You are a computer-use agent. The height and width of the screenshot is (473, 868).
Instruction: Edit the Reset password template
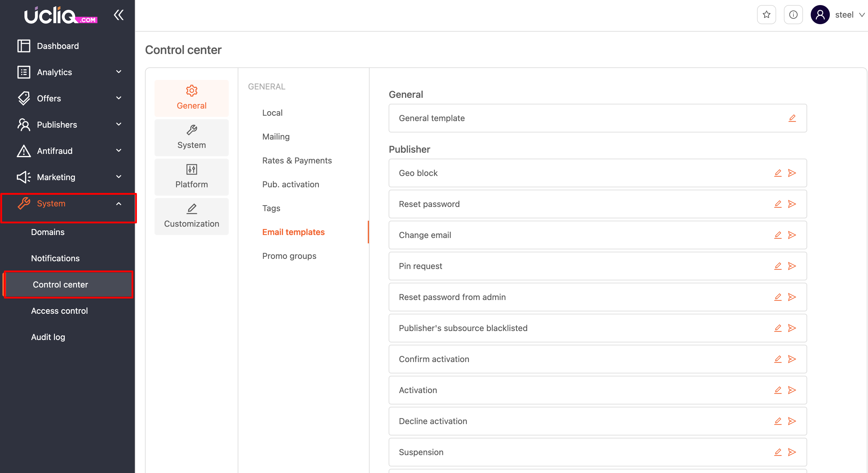coord(777,204)
